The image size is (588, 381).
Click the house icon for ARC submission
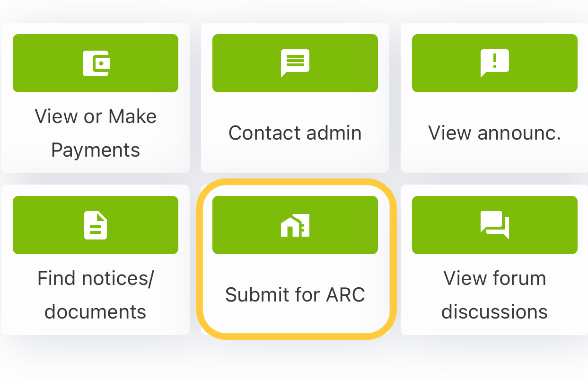click(295, 225)
